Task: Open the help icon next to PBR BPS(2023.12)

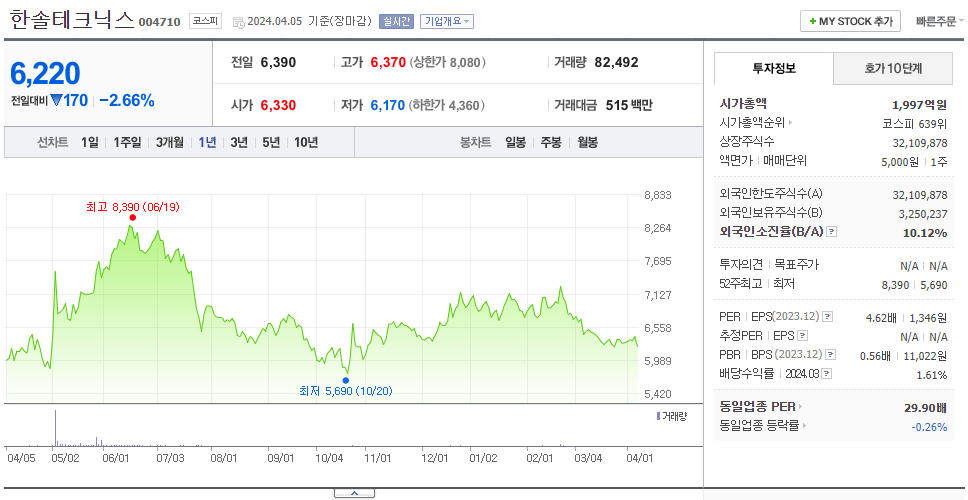Action: (x=832, y=356)
